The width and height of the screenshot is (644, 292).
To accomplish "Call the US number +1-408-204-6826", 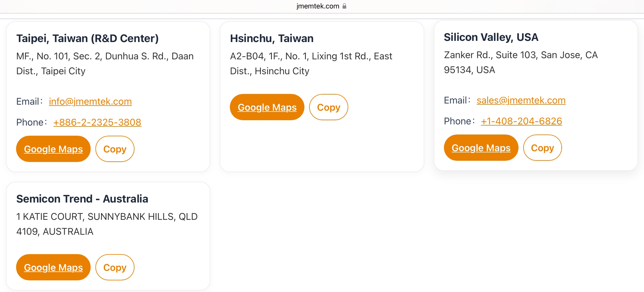I will 521,121.
